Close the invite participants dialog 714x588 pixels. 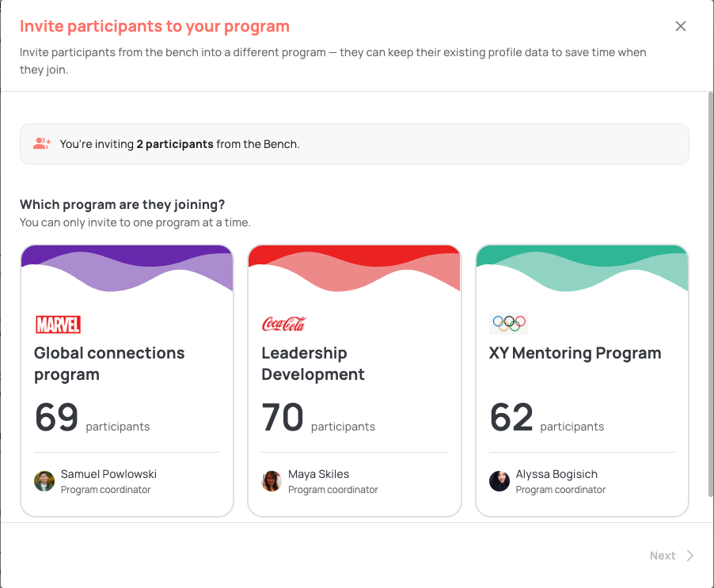tap(680, 26)
